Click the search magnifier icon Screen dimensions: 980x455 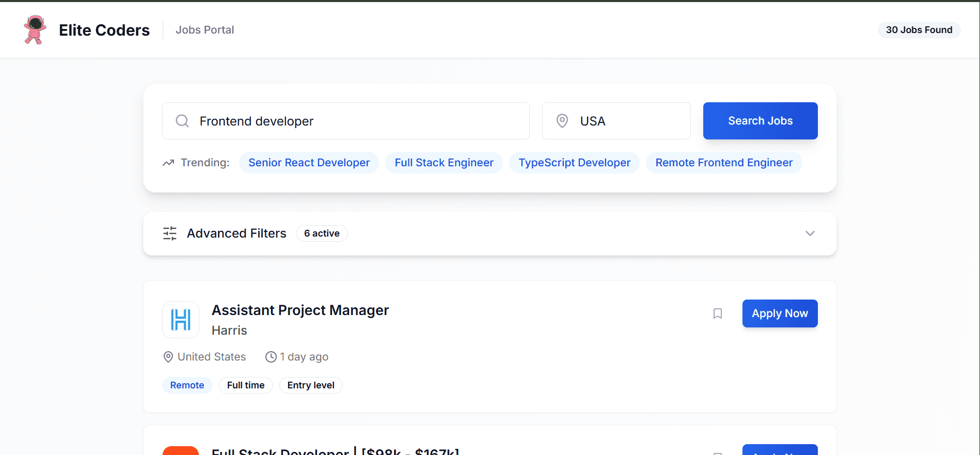point(182,121)
